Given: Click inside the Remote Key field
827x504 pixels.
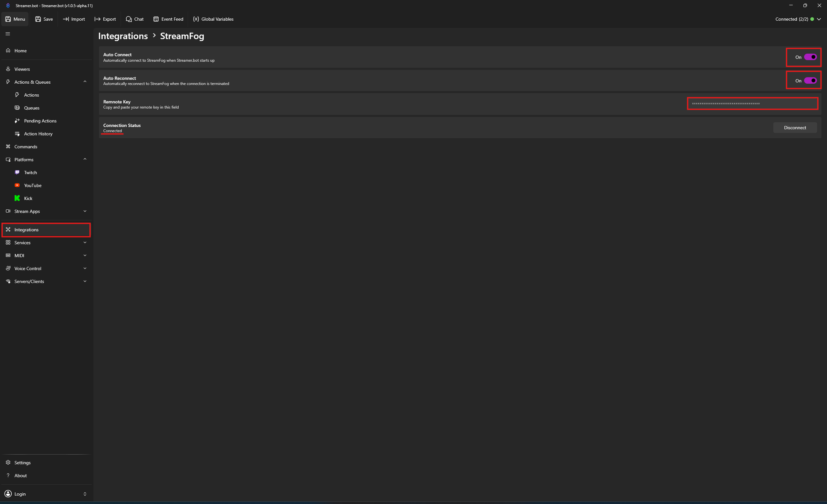Looking at the screenshot, I should tap(752, 104).
